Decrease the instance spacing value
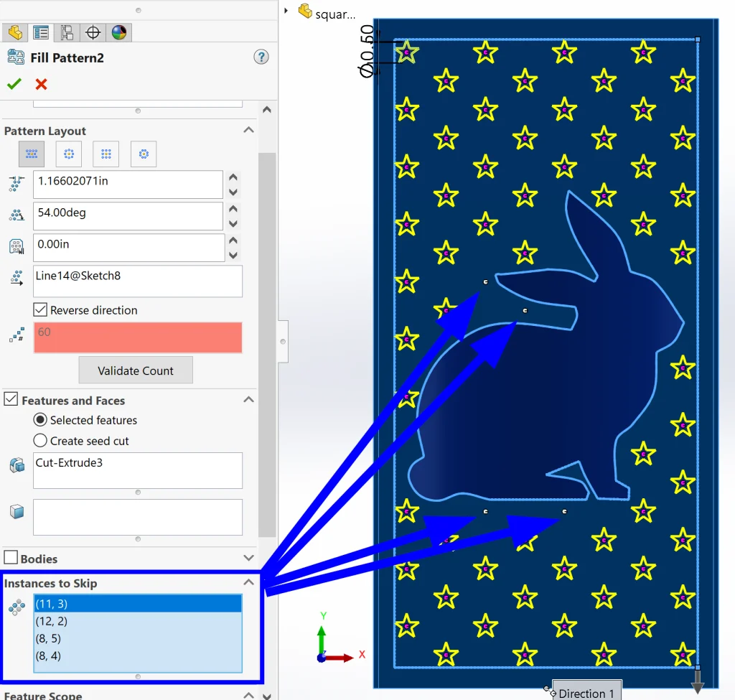Image resolution: width=735 pixels, height=700 pixels. click(x=233, y=192)
